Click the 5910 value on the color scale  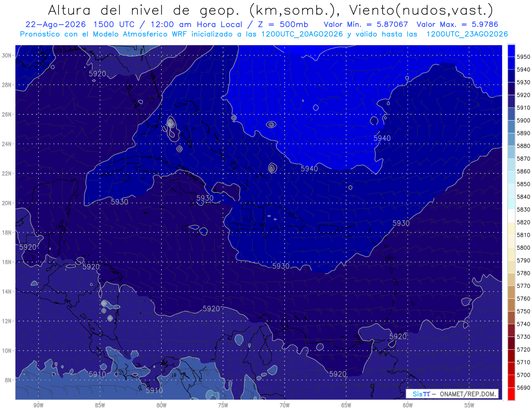click(524, 108)
